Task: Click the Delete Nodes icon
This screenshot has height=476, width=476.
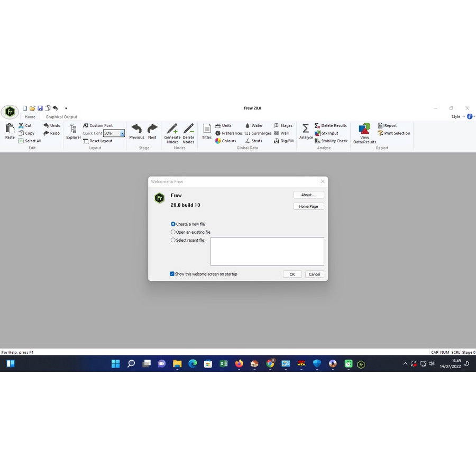Action: point(188,129)
